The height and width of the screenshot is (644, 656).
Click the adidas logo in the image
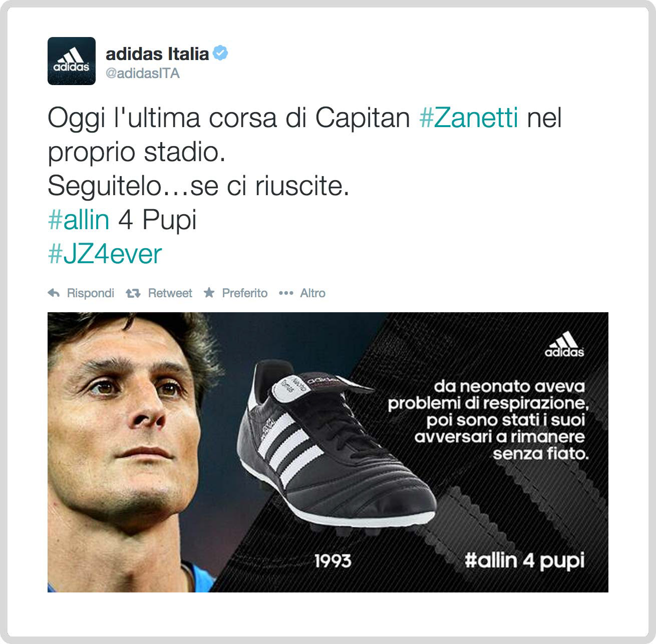coord(564,344)
